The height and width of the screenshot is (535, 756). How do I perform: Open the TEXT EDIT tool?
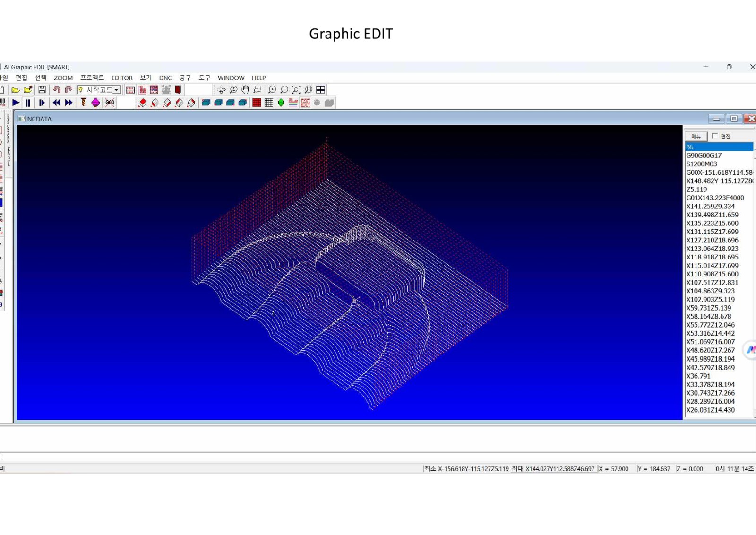tap(305, 103)
